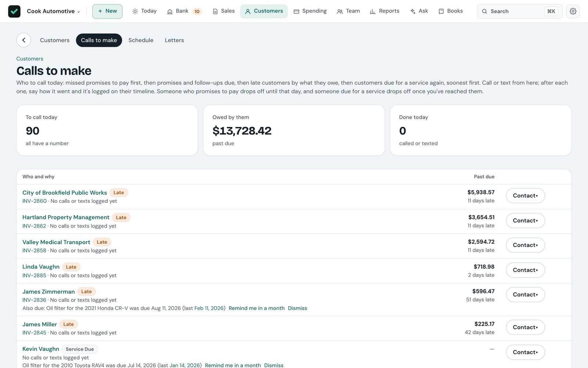Switch to the Customers sub-tab
The height and width of the screenshot is (368, 588).
[x=55, y=40]
